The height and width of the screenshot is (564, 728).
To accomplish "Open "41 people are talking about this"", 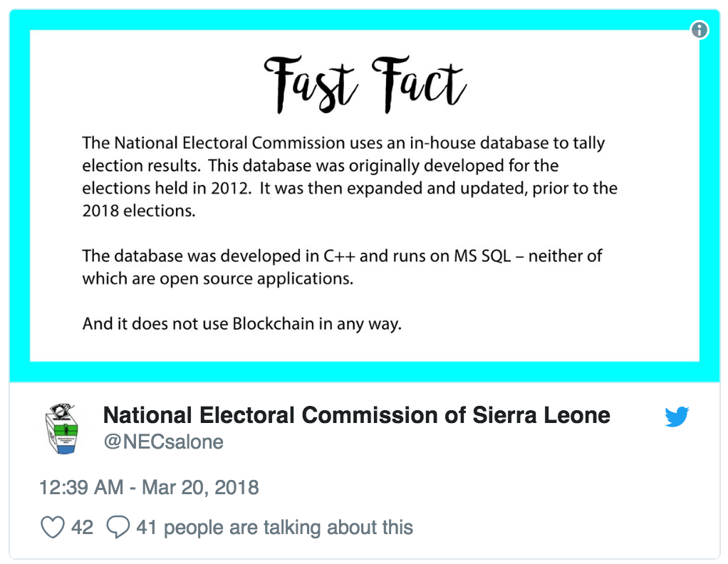I will [274, 528].
